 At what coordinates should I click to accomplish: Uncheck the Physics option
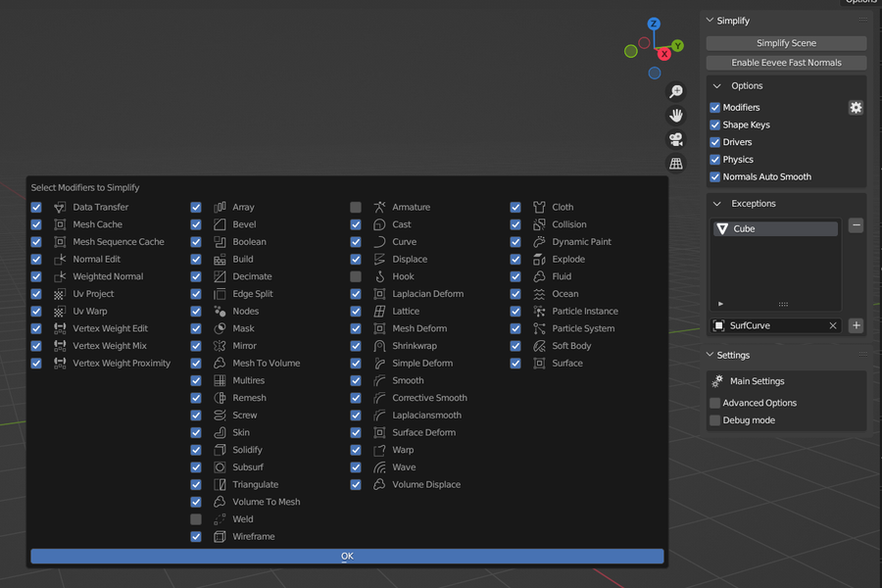(715, 160)
